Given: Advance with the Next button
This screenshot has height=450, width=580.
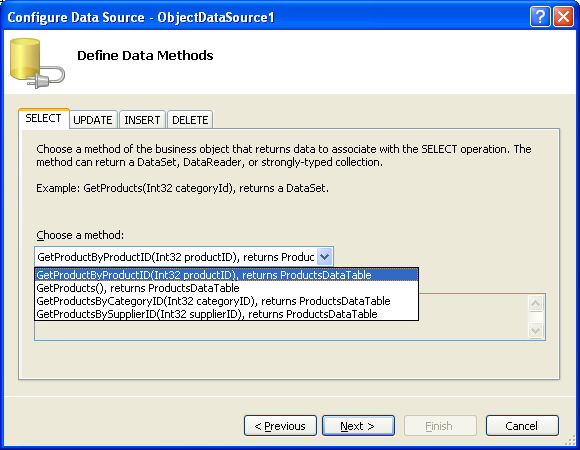Looking at the screenshot, I should tap(358, 426).
